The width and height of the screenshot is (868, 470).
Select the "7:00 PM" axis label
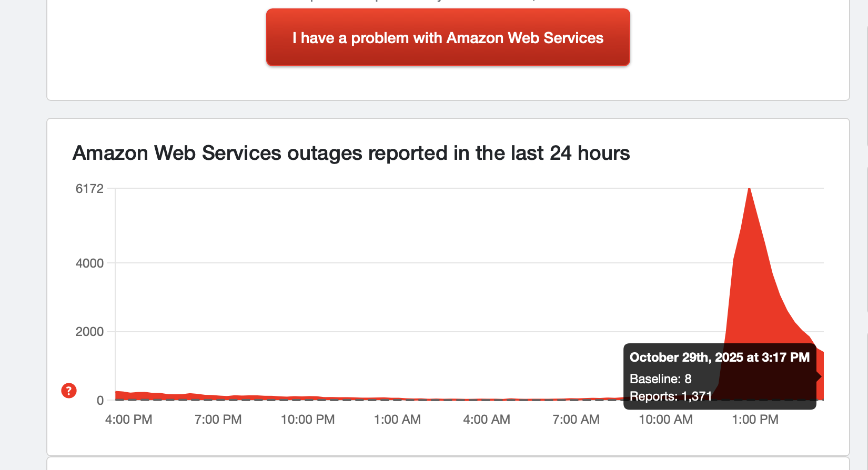click(218, 420)
